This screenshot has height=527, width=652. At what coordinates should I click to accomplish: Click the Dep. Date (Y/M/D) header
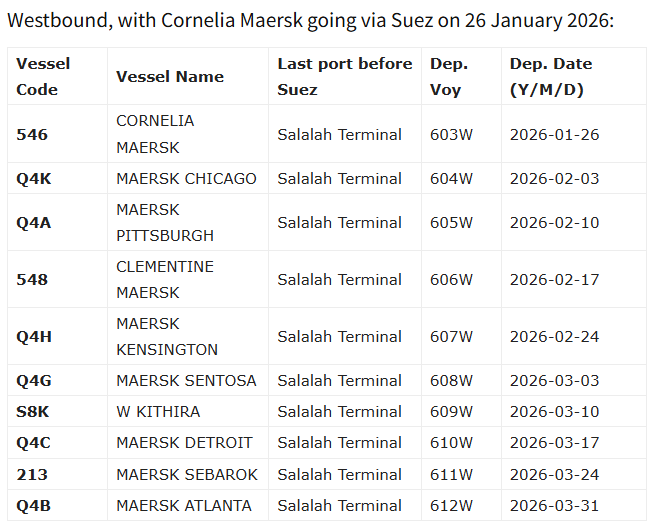coord(551,76)
